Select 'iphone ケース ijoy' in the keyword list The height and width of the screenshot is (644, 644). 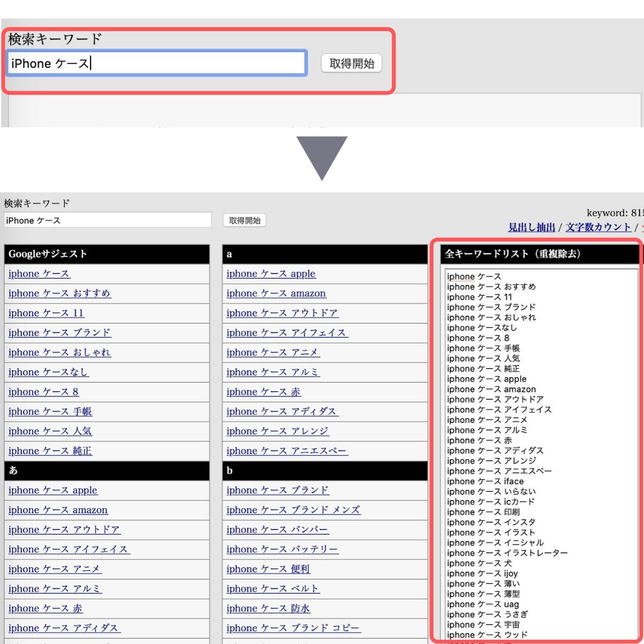[482, 573]
